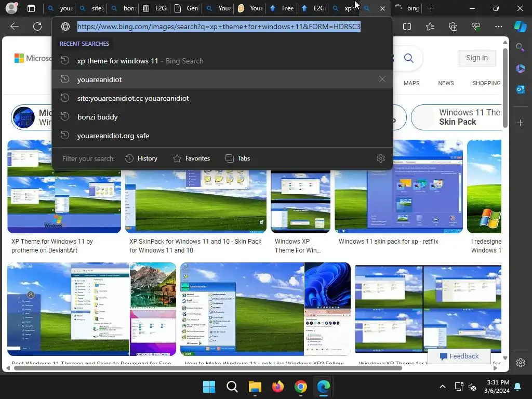532x399 pixels.
Task: Click Bing search magnifier button
Action: (x=408, y=58)
